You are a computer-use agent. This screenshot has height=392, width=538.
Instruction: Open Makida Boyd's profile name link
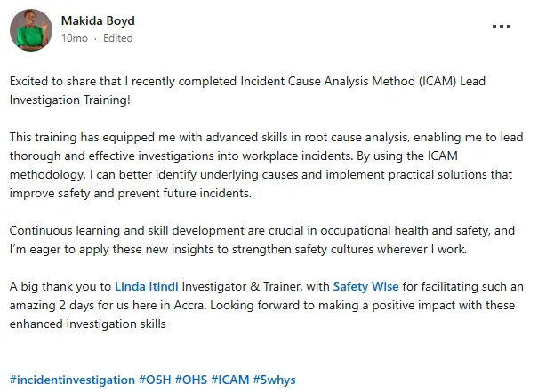100,20
